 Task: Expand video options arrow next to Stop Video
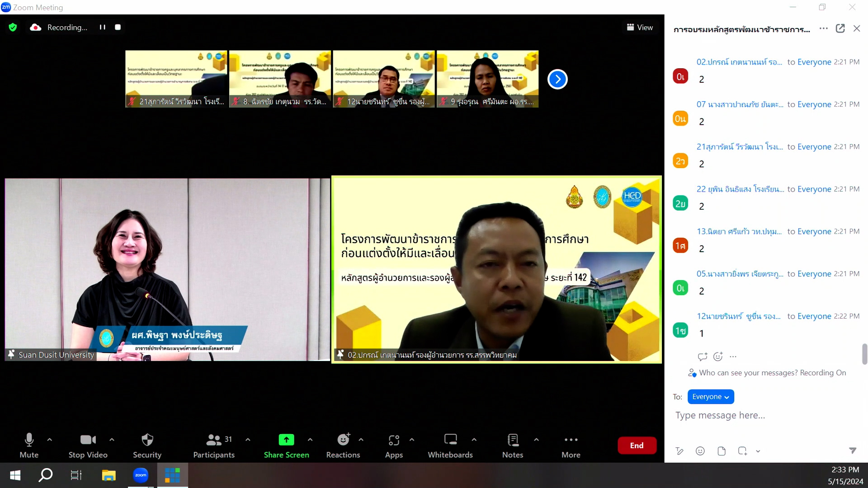point(112,440)
